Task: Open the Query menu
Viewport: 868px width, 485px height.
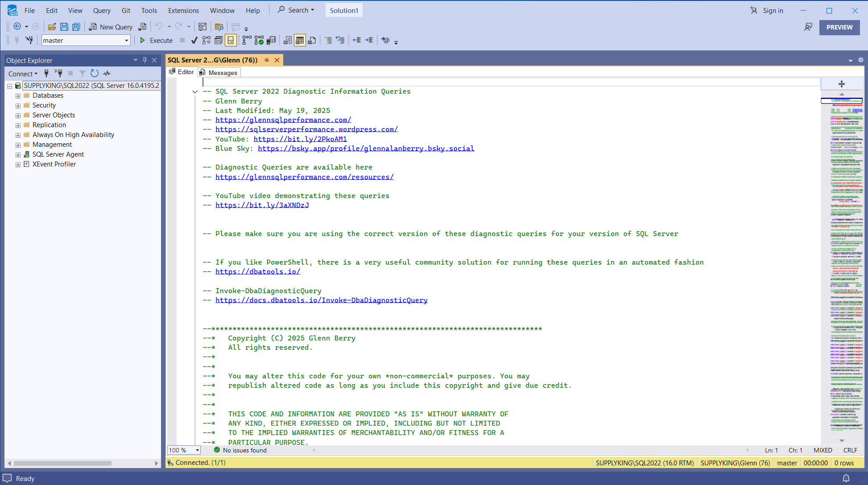Action: [102, 10]
